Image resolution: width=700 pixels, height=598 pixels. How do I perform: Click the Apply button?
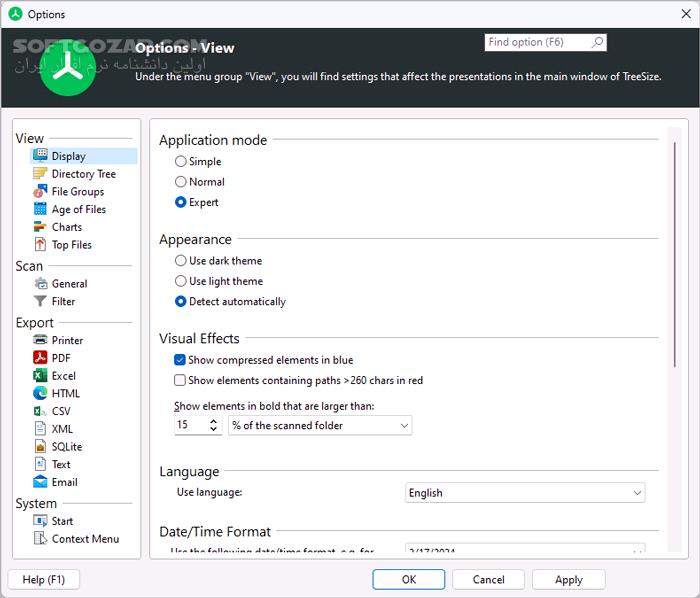pyautogui.click(x=569, y=579)
